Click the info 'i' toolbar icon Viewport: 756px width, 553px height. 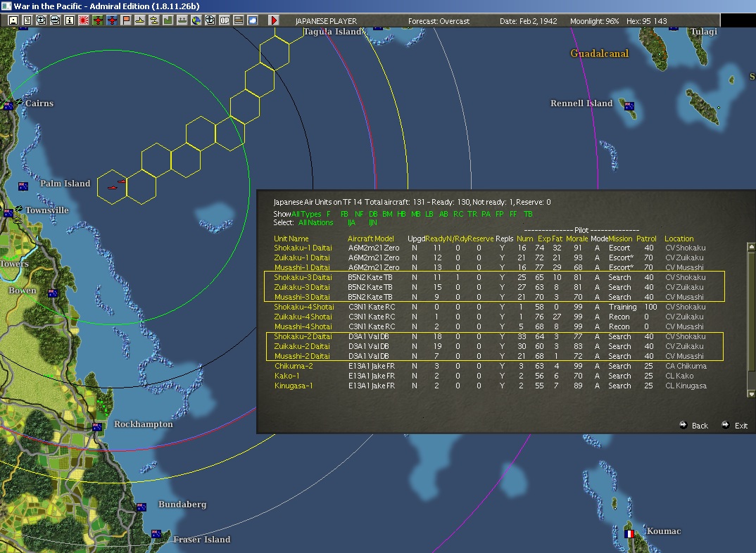[70, 20]
